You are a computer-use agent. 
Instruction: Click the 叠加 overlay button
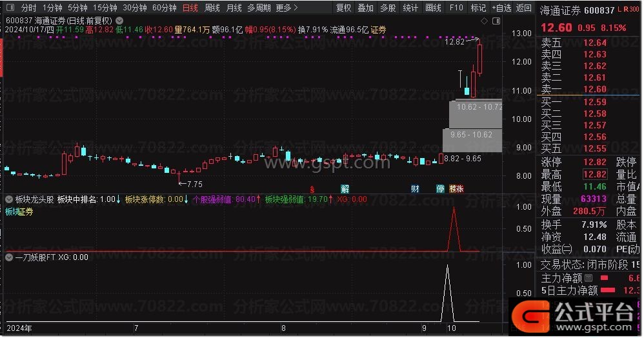(365, 8)
